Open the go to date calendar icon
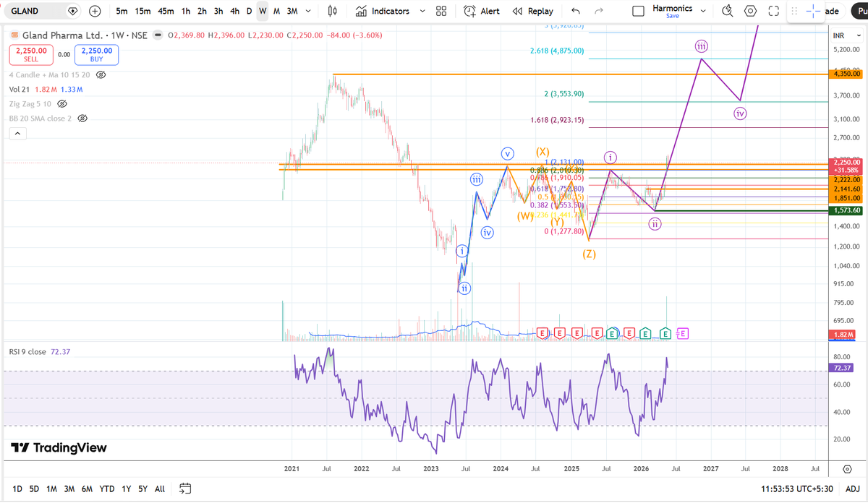868x503 pixels. [x=185, y=489]
